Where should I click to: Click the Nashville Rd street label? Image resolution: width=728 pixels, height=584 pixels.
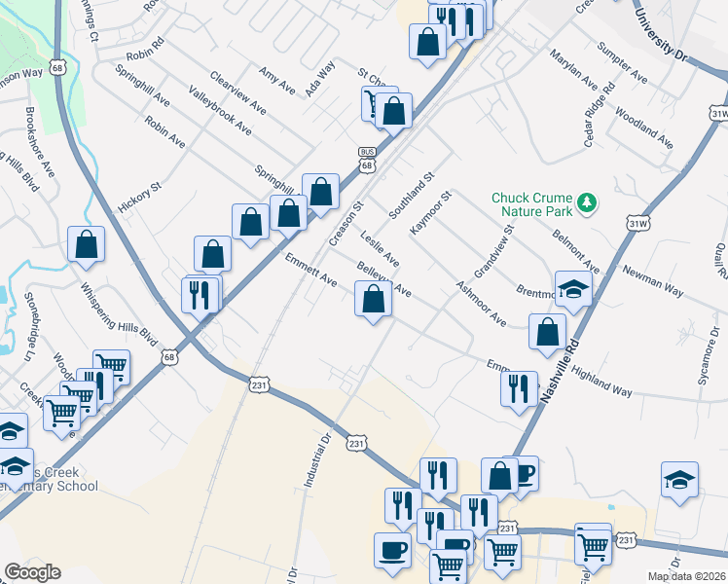[x=560, y=372]
